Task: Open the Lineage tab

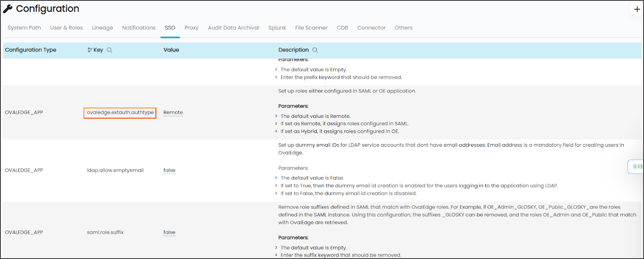Action: [x=102, y=28]
